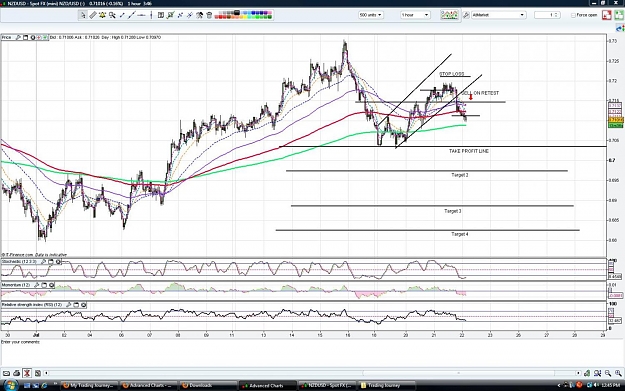Click the zoom out magnifier at bottom right
Screen dimensions: 625x391
[x=608, y=373]
